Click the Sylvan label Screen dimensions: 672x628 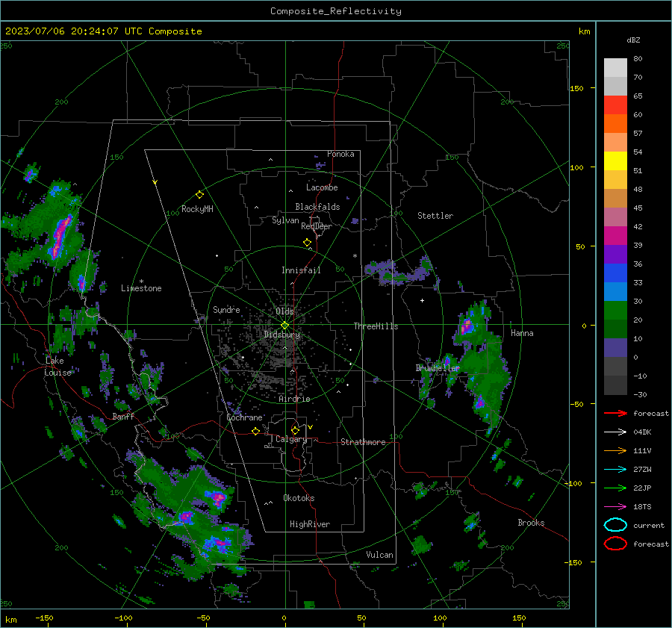click(x=285, y=220)
